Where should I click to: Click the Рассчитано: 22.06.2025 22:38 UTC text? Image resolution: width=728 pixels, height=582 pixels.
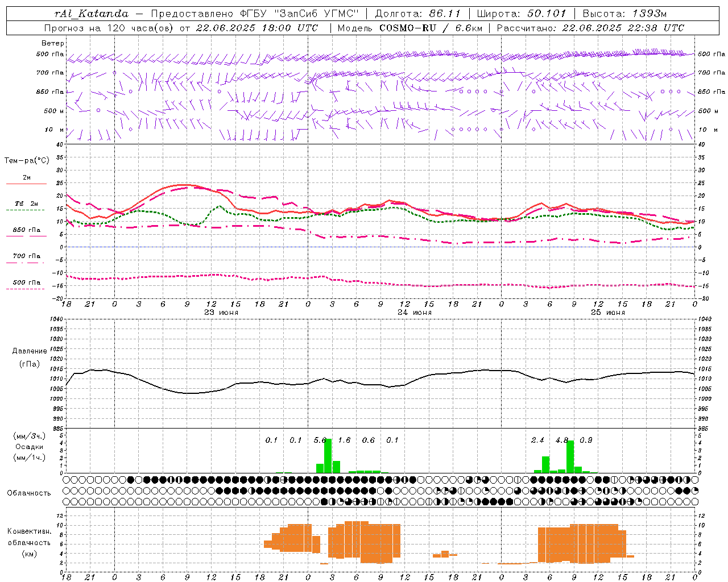(x=590, y=28)
